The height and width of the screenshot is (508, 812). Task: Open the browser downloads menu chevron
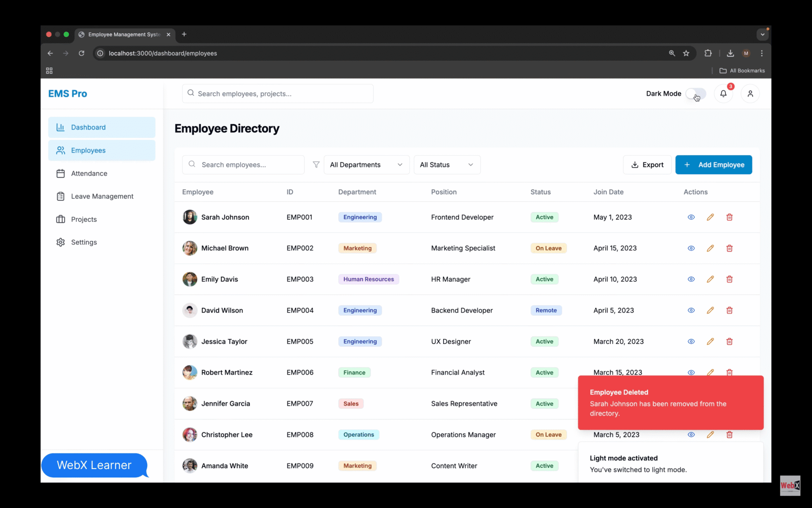(762, 35)
